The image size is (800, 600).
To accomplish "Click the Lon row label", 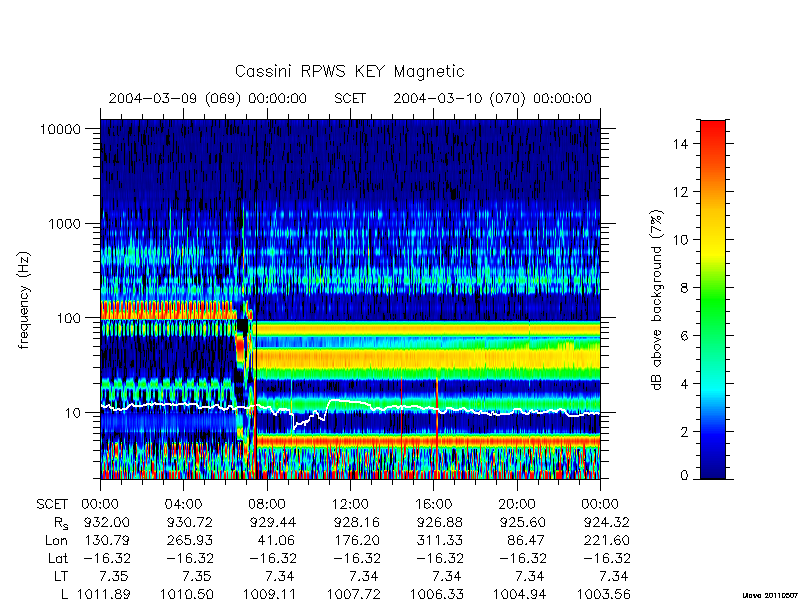I will (56, 540).
